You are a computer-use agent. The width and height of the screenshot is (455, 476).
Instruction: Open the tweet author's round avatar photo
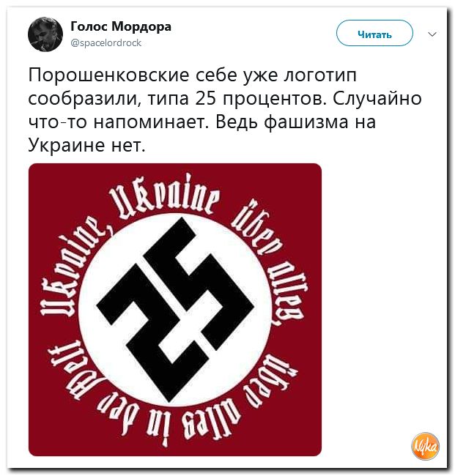(45, 34)
